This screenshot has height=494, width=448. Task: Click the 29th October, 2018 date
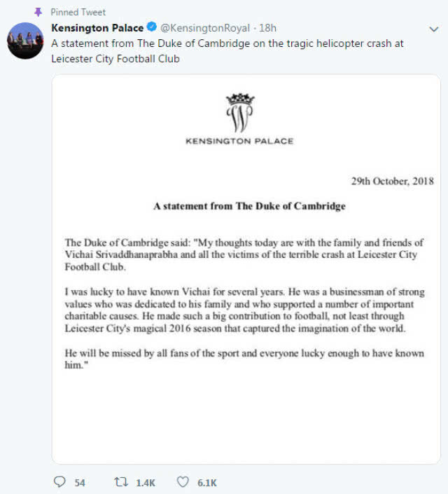click(x=393, y=181)
